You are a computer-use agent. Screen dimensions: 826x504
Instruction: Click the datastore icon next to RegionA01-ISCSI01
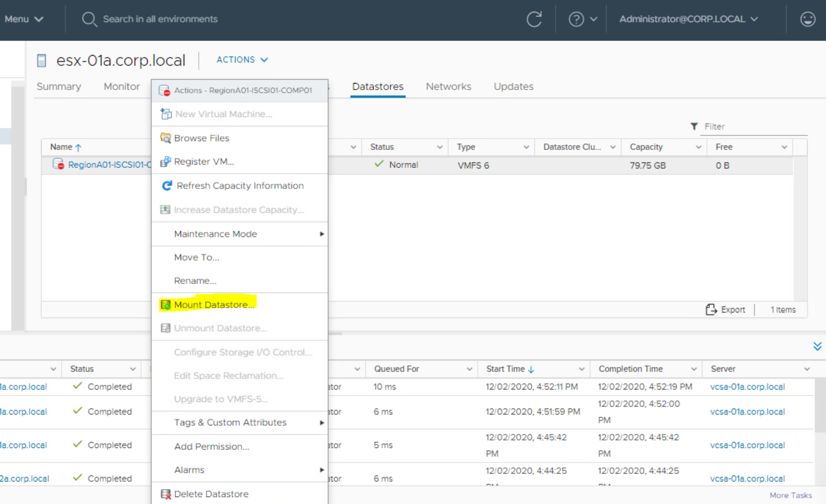57,164
